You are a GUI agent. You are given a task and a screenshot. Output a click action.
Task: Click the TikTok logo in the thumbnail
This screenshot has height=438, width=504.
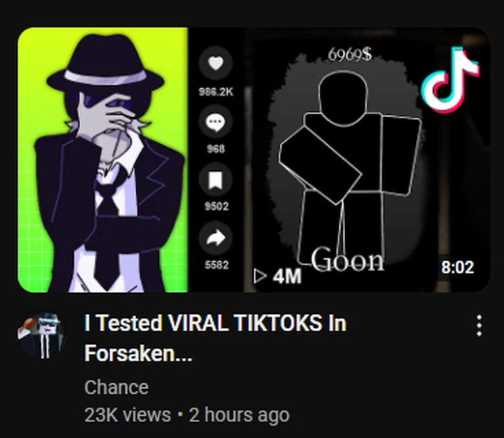click(x=450, y=79)
